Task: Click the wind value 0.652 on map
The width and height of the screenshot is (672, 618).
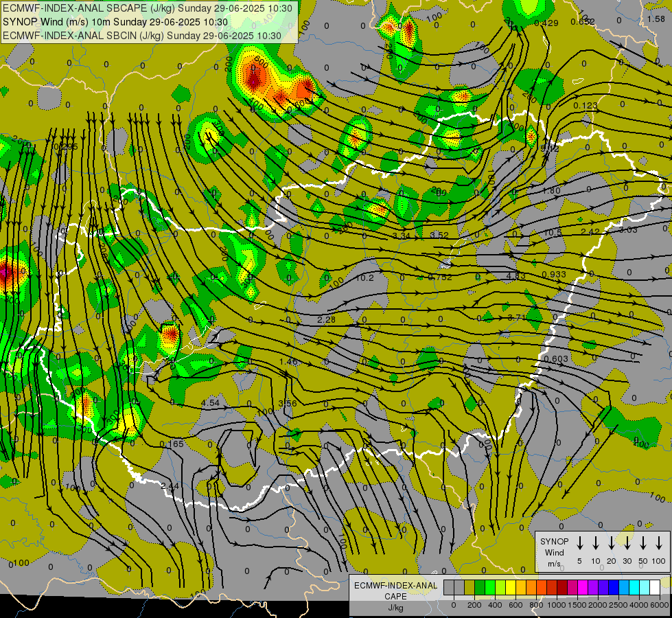Action: [x=583, y=21]
